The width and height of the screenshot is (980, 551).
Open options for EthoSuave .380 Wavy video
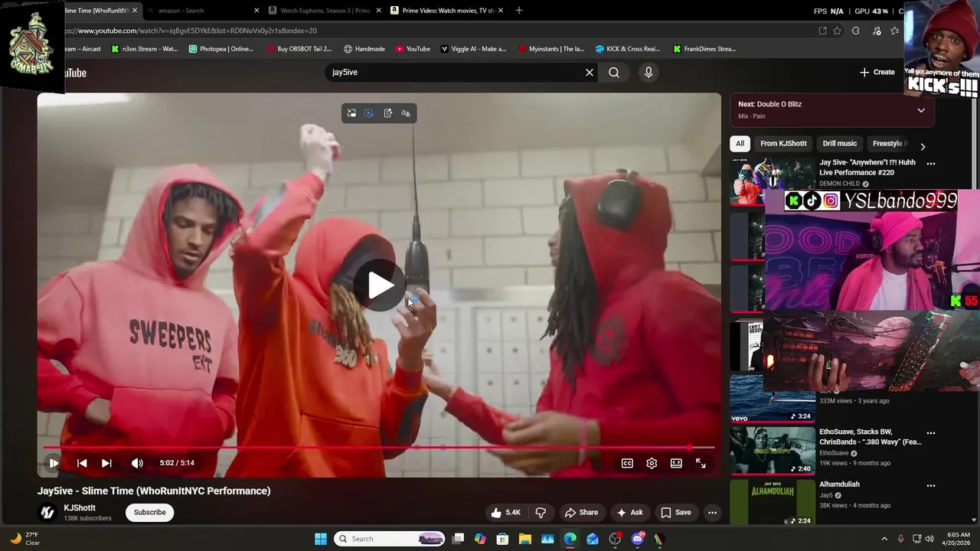931,432
